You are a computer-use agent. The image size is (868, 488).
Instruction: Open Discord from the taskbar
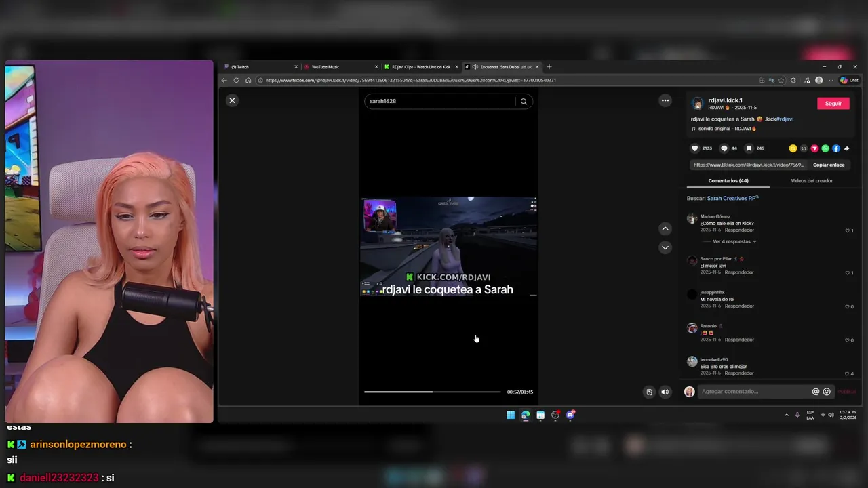click(x=570, y=415)
